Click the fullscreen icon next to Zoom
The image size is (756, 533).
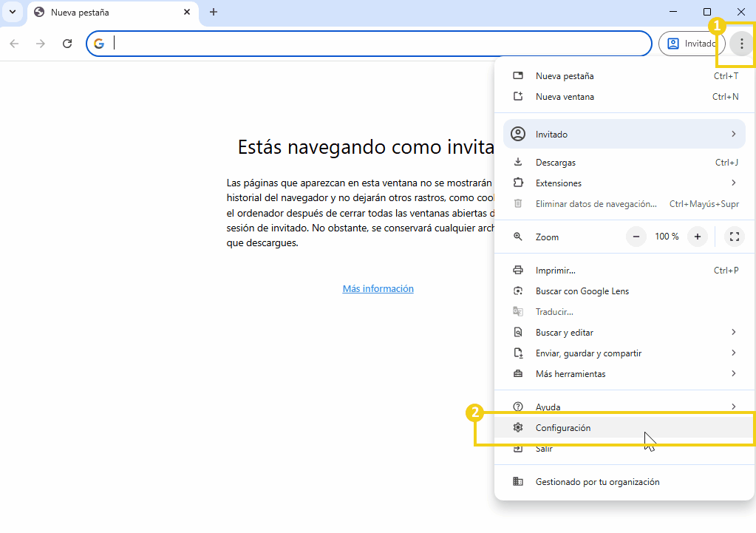pos(734,237)
